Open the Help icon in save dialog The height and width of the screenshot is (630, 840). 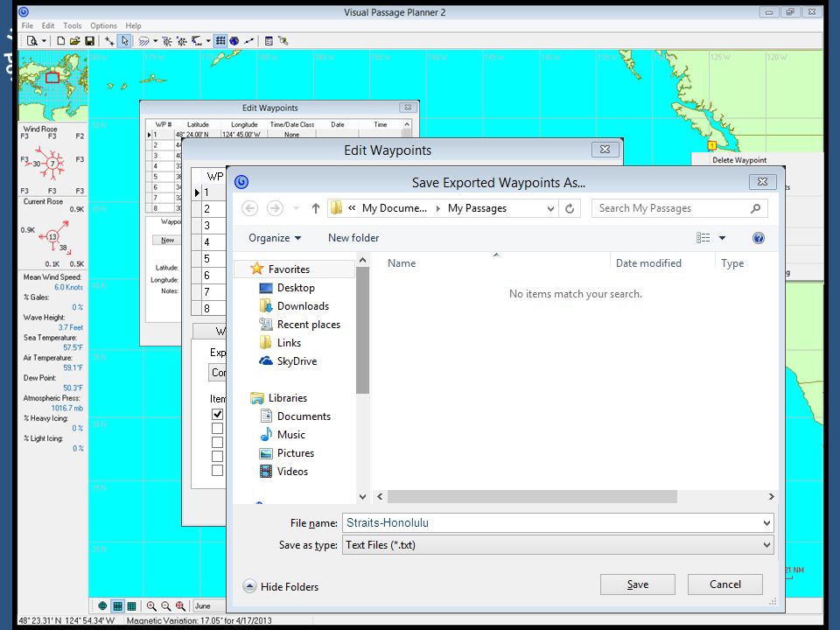tap(758, 238)
